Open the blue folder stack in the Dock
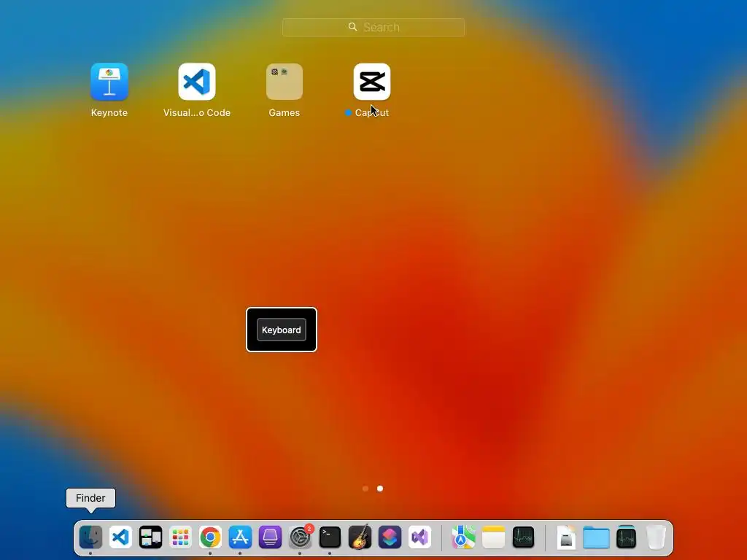This screenshot has width=747, height=560. (596, 537)
